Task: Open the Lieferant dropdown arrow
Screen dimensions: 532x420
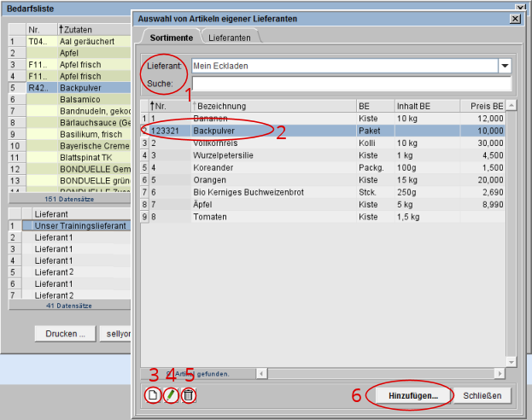Action: 505,66
